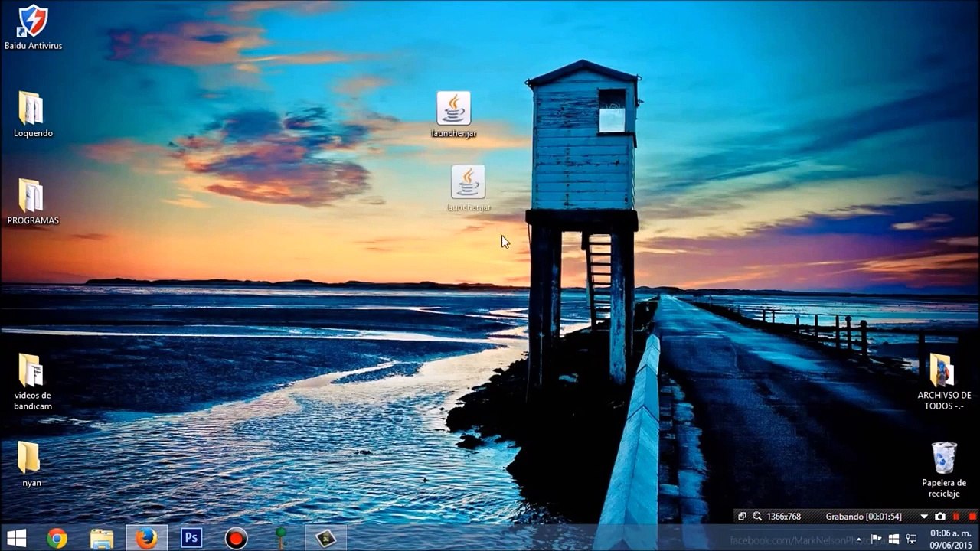Click the Windows logo tray icon
The image size is (980, 551).
pyautogui.click(x=893, y=539)
